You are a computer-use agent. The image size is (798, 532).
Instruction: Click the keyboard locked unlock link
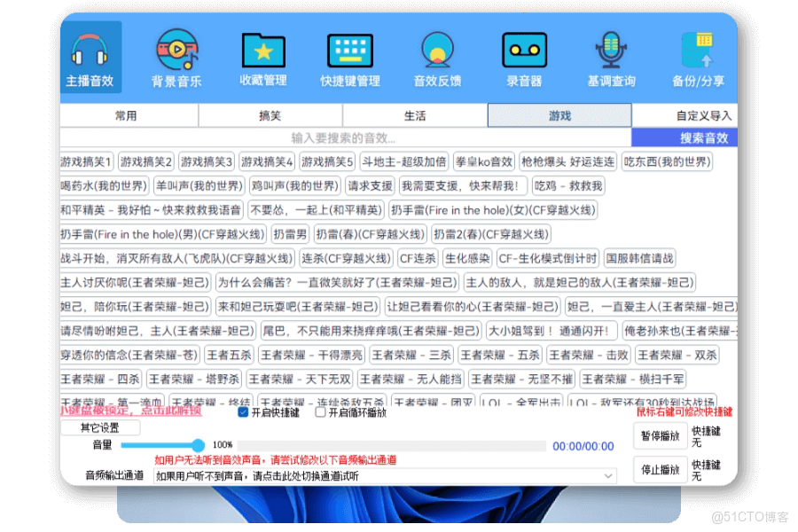click(131, 411)
